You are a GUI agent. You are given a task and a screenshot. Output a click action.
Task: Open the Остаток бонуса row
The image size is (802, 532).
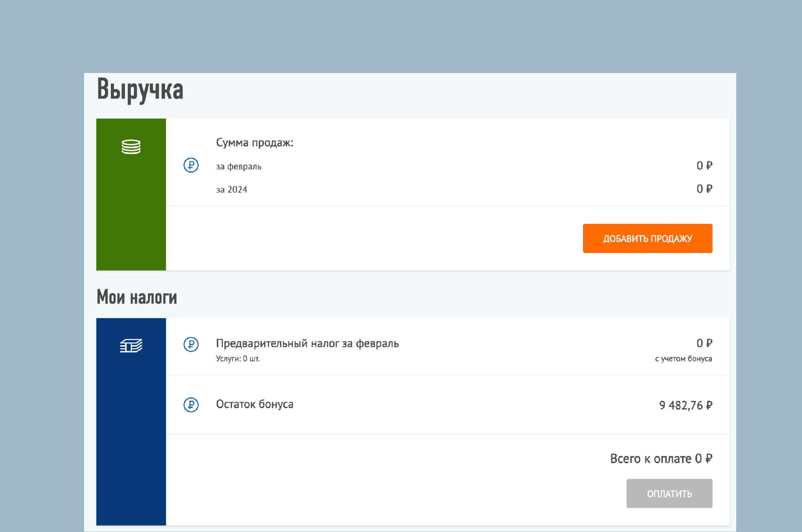tap(255, 404)
